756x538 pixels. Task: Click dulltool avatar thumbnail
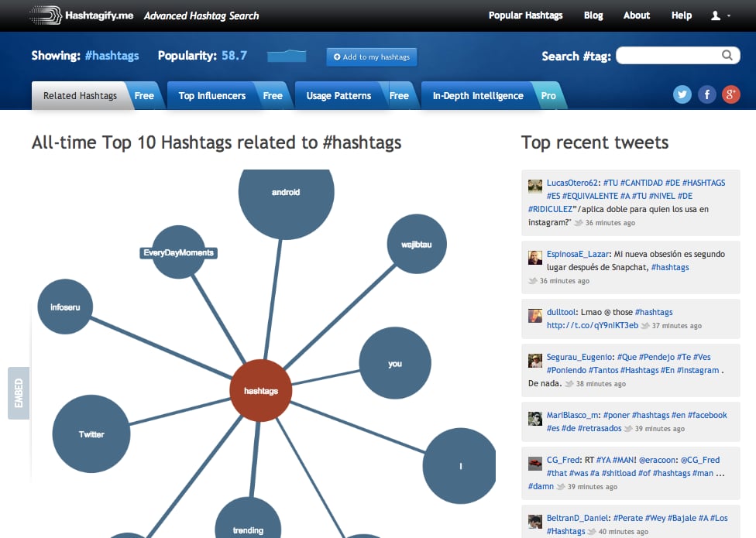pyautogui.click(x=535, y=316)
